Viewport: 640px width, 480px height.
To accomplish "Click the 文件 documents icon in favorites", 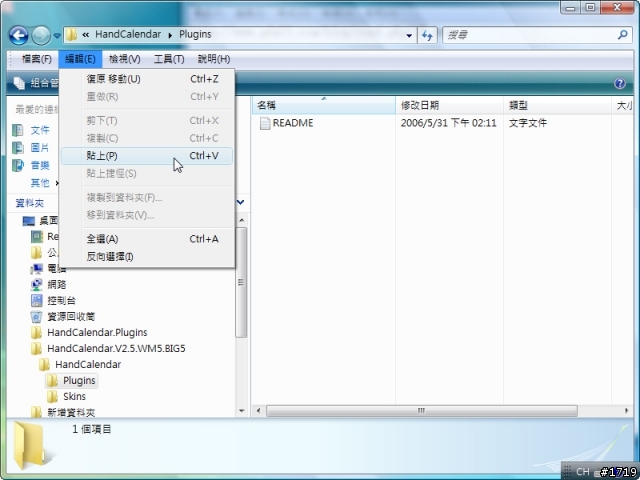I will click(18, 130).
